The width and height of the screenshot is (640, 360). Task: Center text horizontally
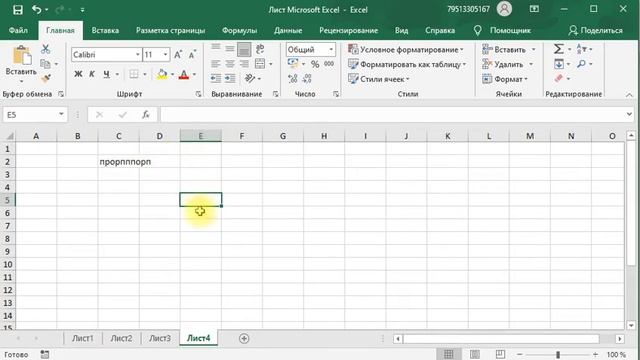click(x=230, y=64)
